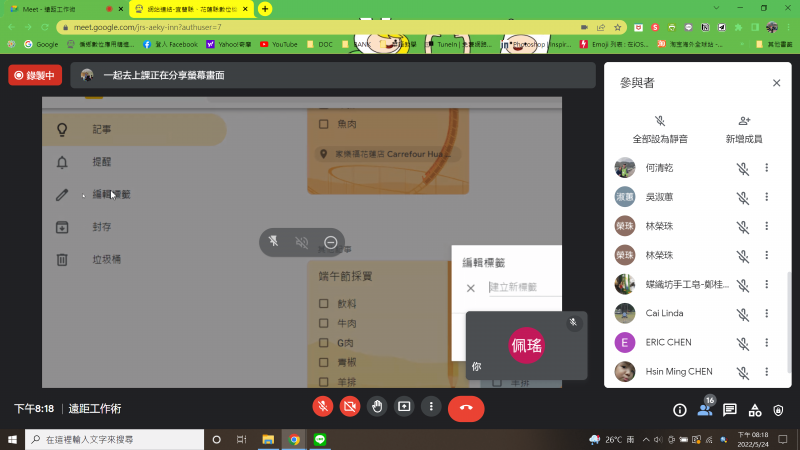Open the activities icon
Screen dimensions: 800x450
click(755, 410)
